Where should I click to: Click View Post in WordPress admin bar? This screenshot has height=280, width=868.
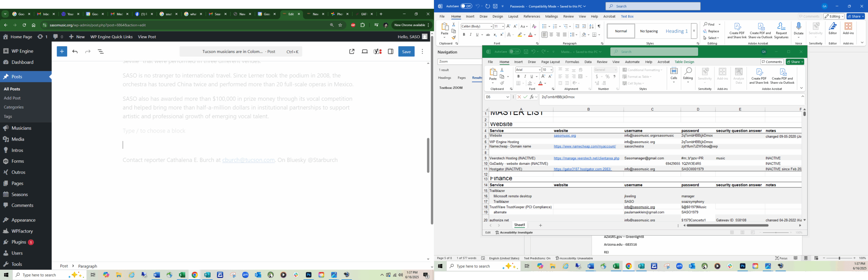click(147, 37)
